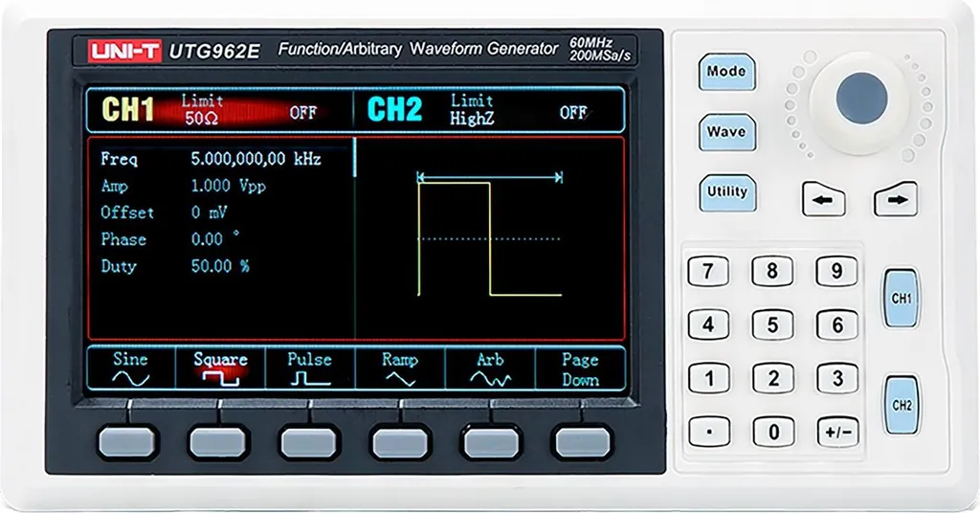Push the physical softkey below Square

click(x=219, y=442)
